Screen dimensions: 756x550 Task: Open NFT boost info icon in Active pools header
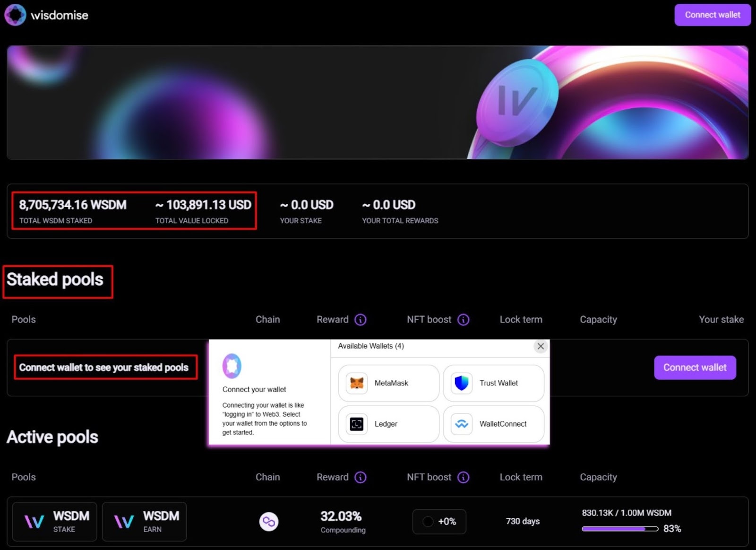pos(464,477)
